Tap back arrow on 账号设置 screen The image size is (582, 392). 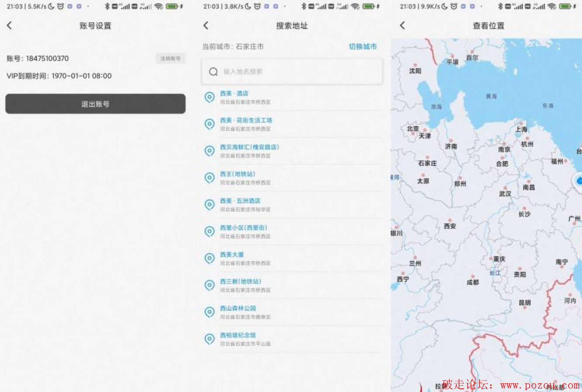10,26
